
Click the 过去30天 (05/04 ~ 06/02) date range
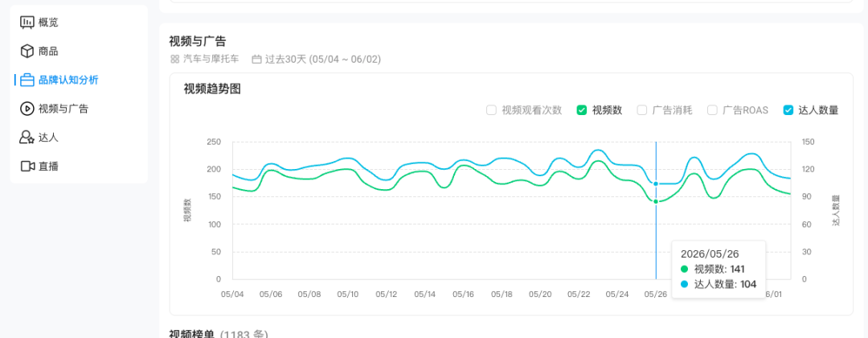323,59
